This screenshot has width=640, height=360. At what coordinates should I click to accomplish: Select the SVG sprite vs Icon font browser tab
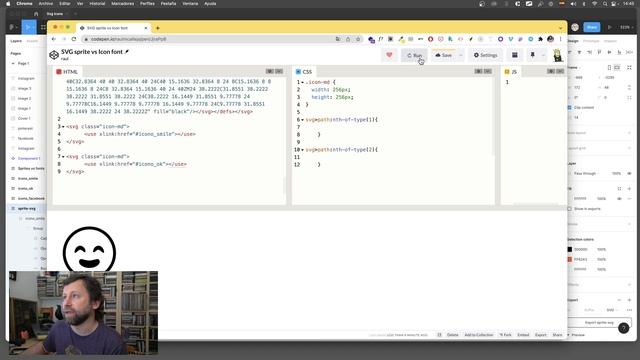(113, 28)
